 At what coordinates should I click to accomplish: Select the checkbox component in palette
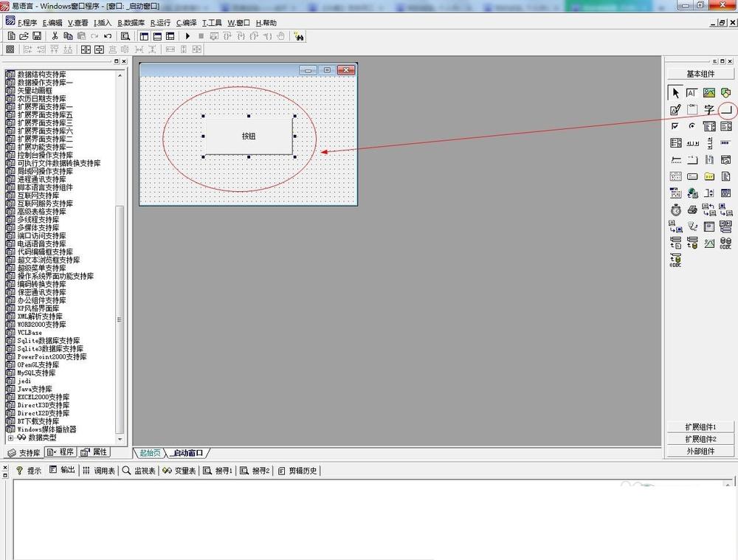pyautogui.click(x=675, y=126)
